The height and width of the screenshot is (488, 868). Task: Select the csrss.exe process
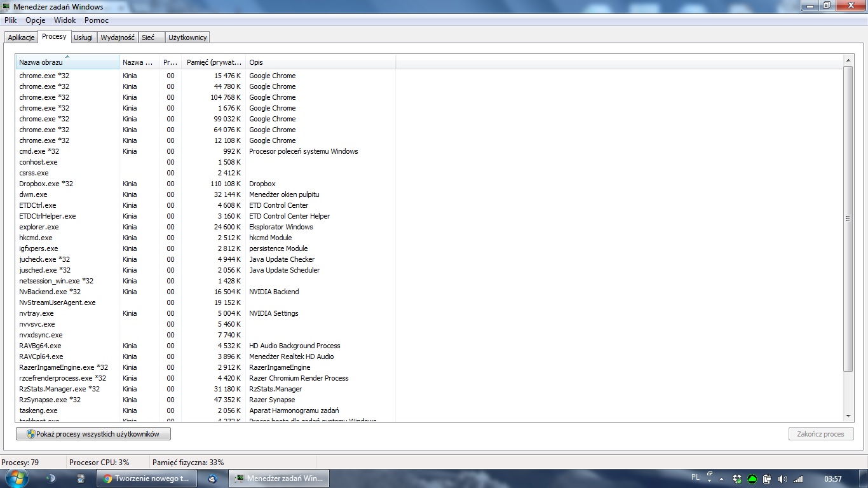coord(207,173)
